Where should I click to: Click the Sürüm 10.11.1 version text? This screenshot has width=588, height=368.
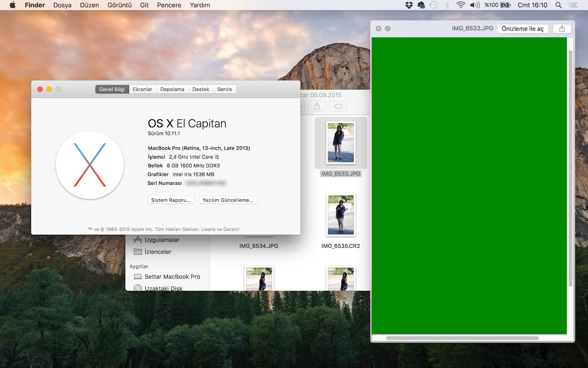(164, 134)
